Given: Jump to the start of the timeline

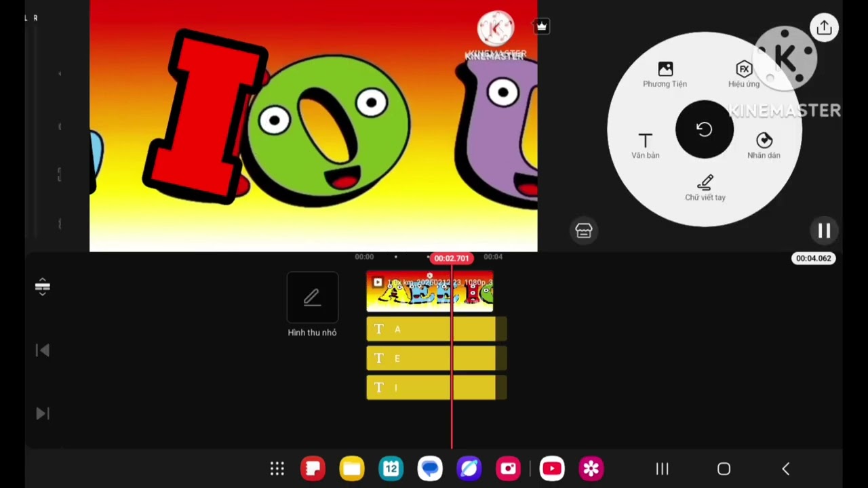Looking at the screenshot, I should point(42,350).
